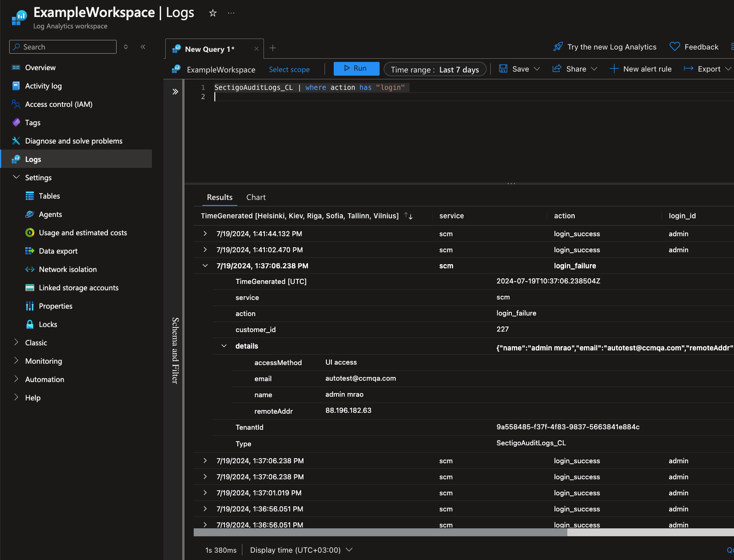Click the Properties icon
The width and height of the screenshot is (734, 560).
[30, 306]
